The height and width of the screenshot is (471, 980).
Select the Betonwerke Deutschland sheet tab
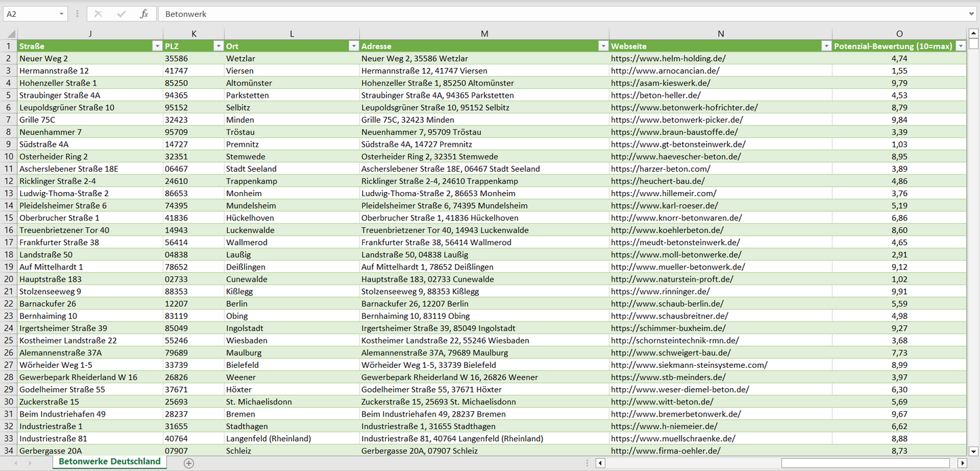110,461
